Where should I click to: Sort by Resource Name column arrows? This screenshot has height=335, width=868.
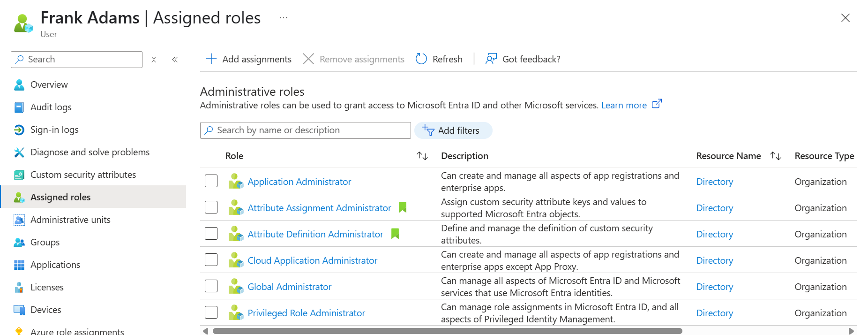click(776, 156)
